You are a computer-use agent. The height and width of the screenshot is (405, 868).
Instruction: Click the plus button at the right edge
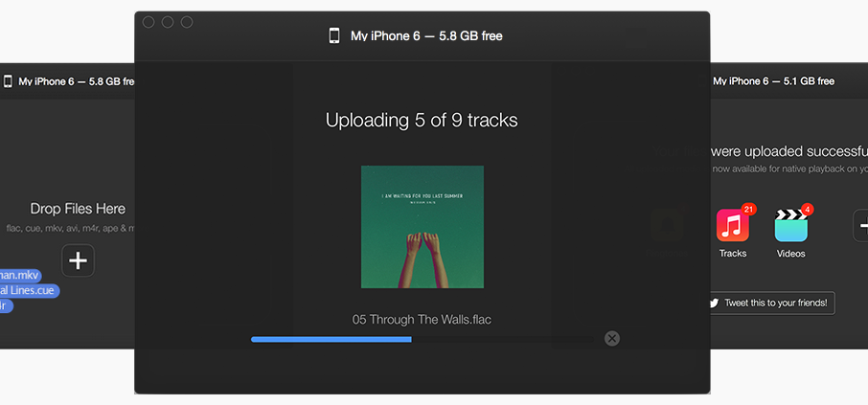click(861, 226)
